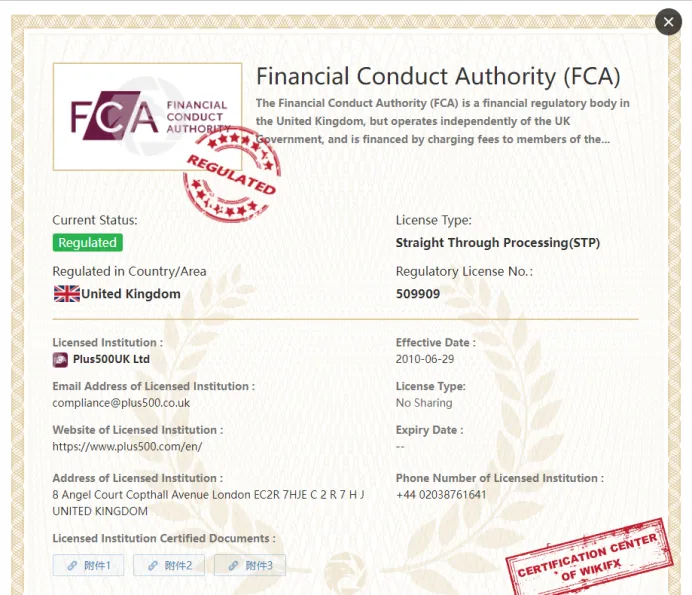Close the FCA certificate popup

[668, 22]
